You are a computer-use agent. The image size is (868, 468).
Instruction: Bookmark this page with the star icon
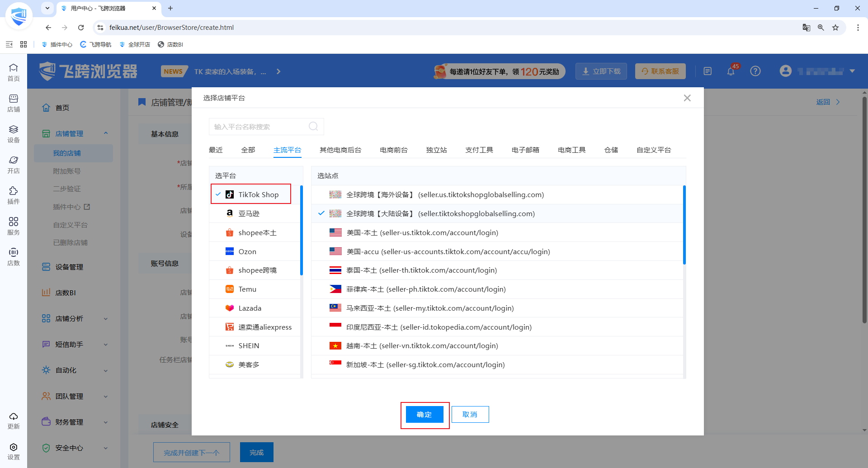tap(835, 28)
